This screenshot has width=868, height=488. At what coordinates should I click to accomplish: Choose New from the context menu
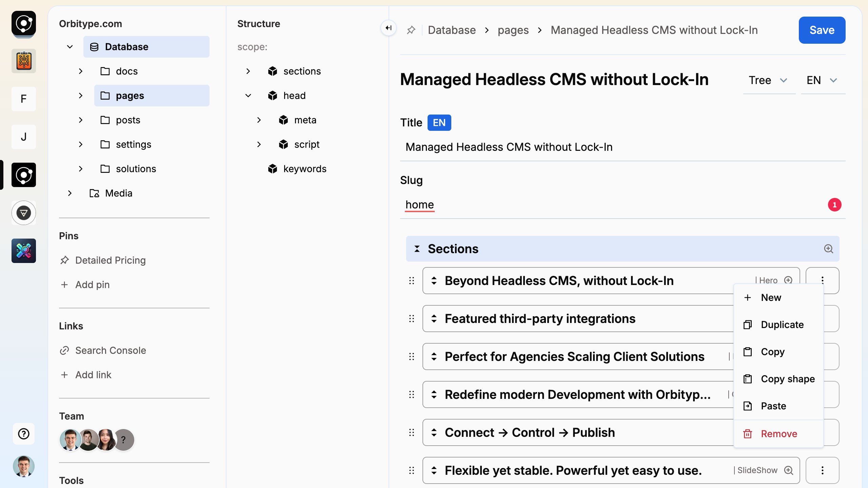778,298
